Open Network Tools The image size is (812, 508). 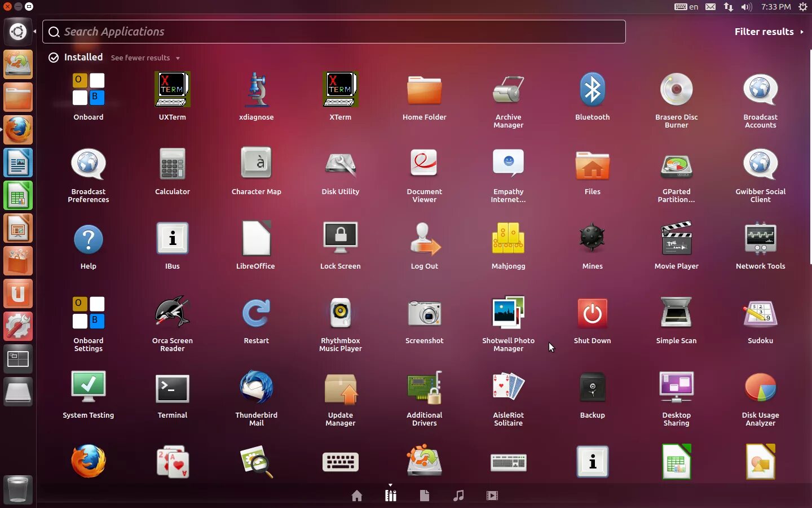(x=761, y=239)
